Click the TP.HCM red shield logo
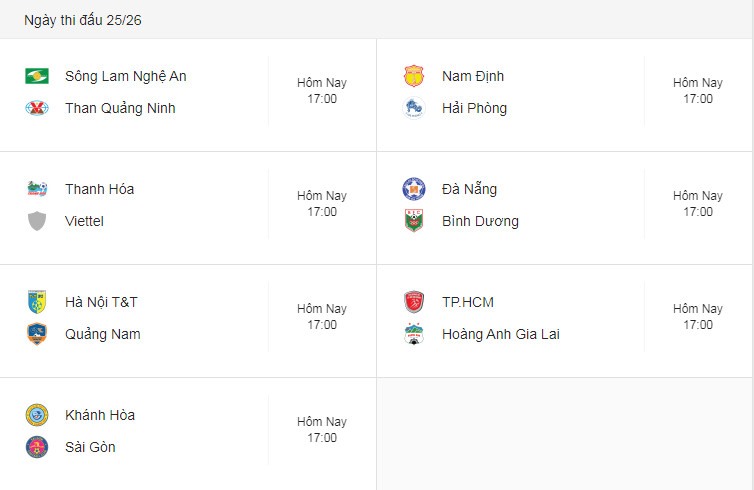The width and height of the screenshot is (754, 490). pyautogui.click(x=414, y=302)
